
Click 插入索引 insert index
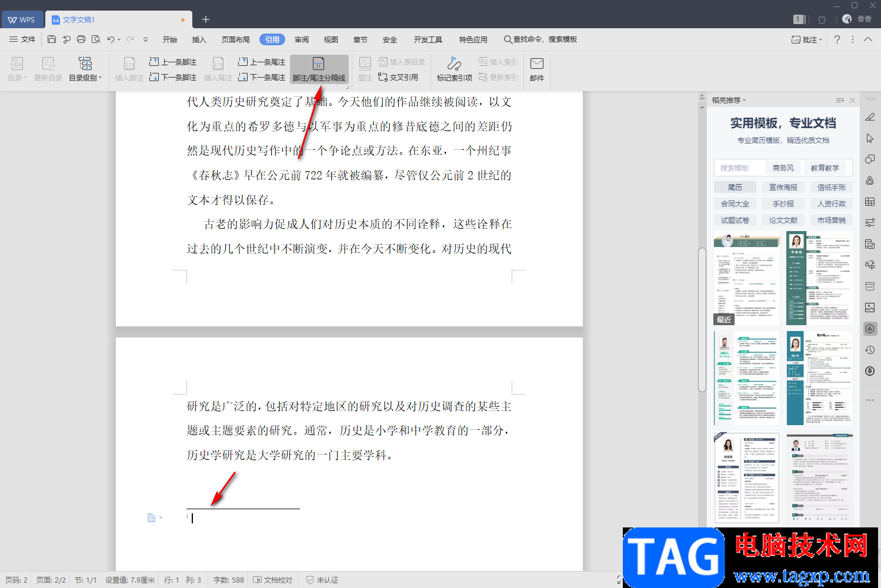498,62
